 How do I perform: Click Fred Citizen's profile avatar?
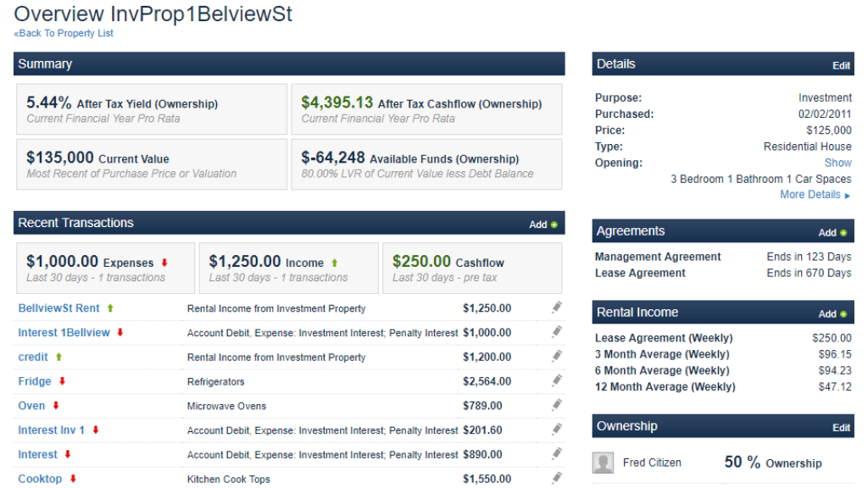(604, 462)
